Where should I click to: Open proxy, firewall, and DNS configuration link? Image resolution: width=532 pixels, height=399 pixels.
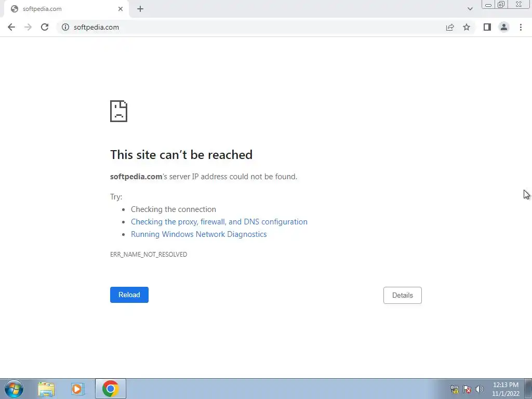[219, 221]
